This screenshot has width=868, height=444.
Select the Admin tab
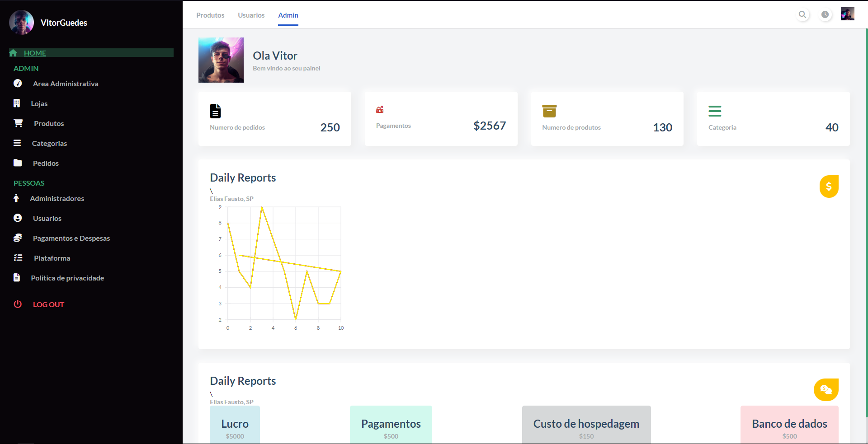click(288, 15)
